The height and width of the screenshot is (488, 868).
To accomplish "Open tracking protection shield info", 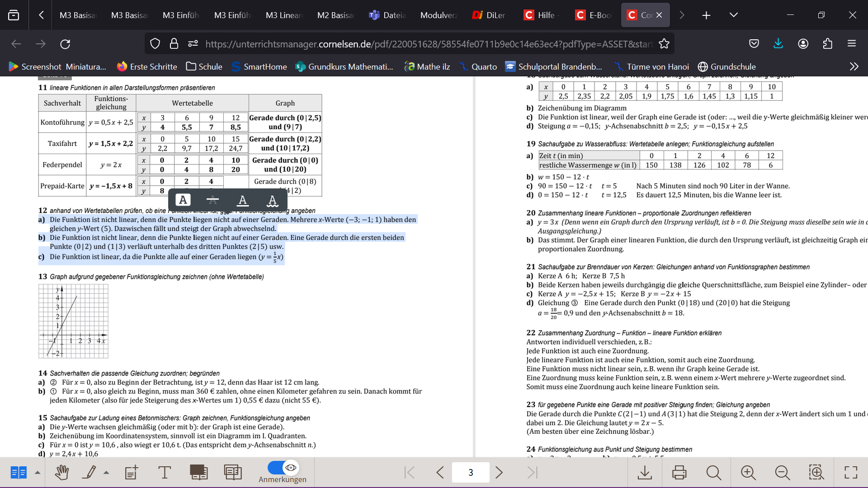I will click(x=155, y=44).
